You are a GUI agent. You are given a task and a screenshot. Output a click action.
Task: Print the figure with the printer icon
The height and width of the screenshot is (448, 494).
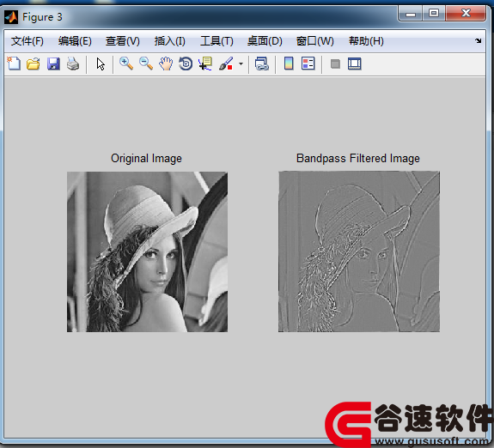[73, 64]
